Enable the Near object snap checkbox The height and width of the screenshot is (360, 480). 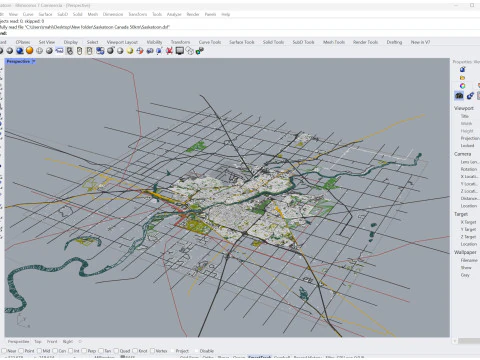[x=3, y=351]
